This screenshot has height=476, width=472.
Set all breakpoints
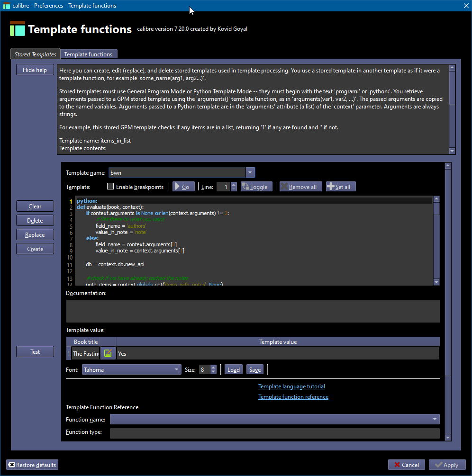pos(340,187)
